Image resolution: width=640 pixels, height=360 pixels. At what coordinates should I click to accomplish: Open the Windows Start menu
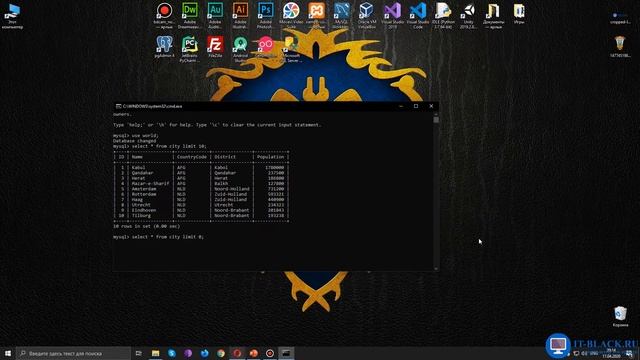(x=8, y=353)
